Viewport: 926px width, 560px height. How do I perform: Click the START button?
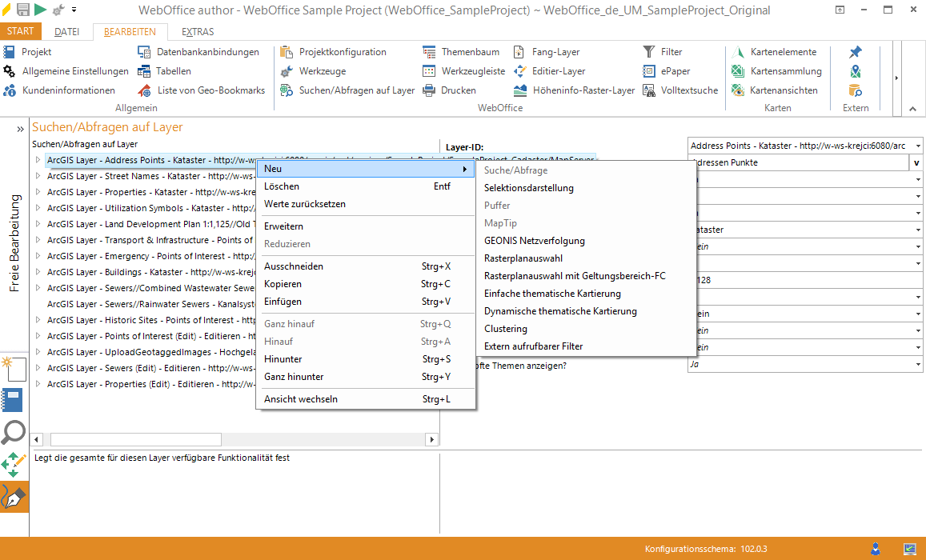pos(20,32)
